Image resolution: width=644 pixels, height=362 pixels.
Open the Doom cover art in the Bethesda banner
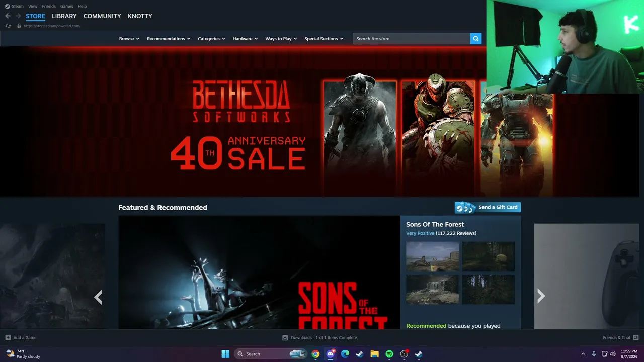click(x=439, y=138)
